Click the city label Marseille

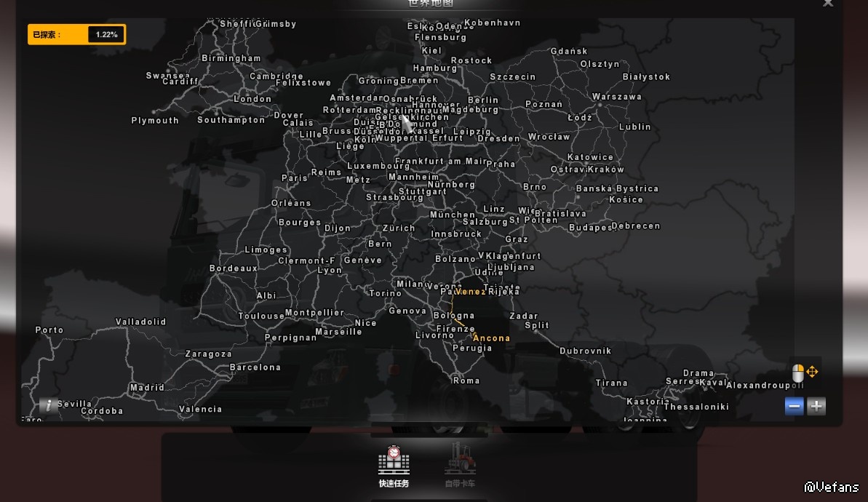339,332
